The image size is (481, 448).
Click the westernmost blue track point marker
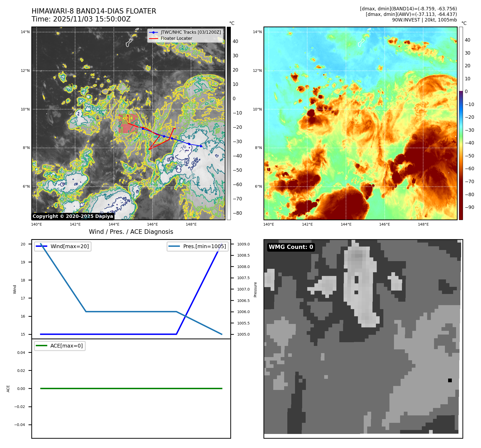pos(143,129)
